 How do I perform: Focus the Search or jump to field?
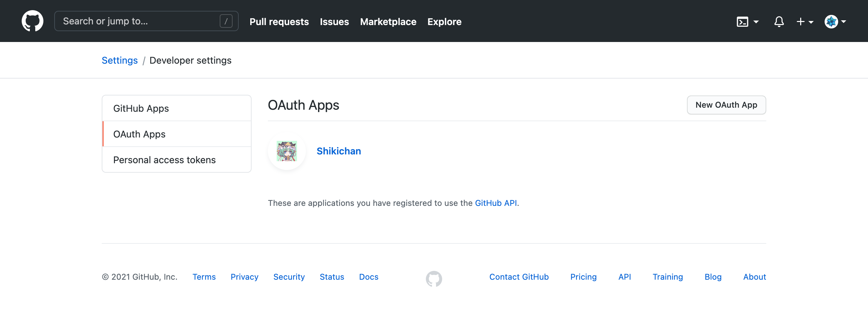coord(146,21)
